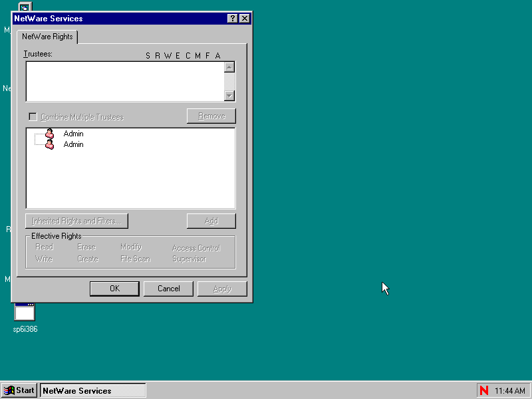This screenshot has height=399, width=532.
Task: Activate the NetWare Services taskbar button
Action: (93, 390)
